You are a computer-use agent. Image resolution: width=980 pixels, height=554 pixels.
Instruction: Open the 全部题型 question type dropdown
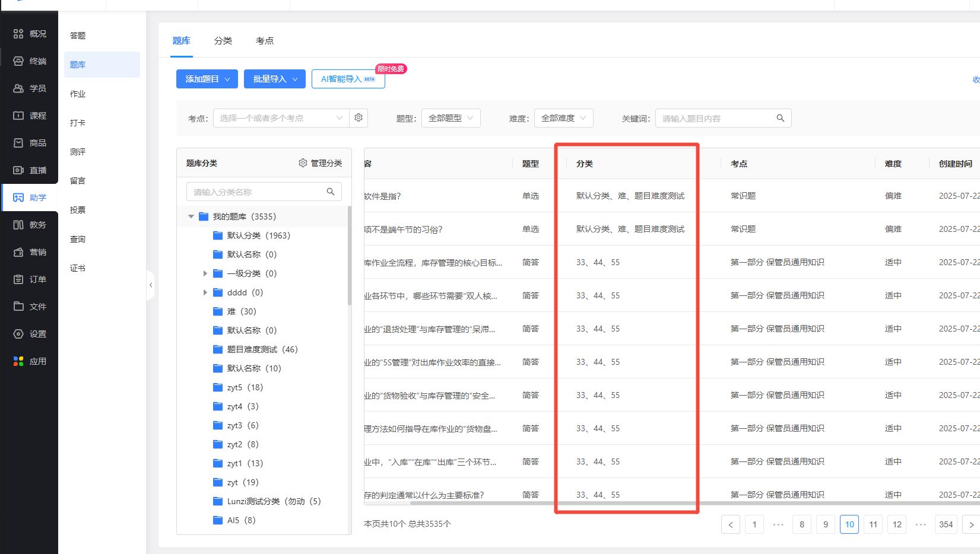tap(451, 118)
